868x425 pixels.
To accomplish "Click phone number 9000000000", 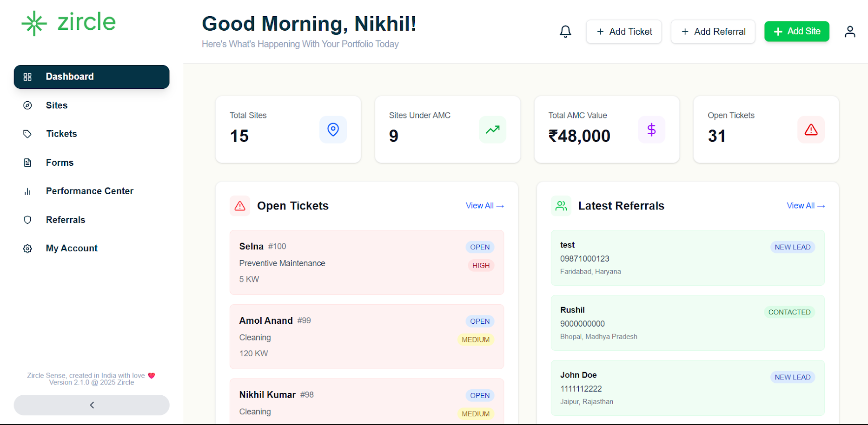I will 583,324.
